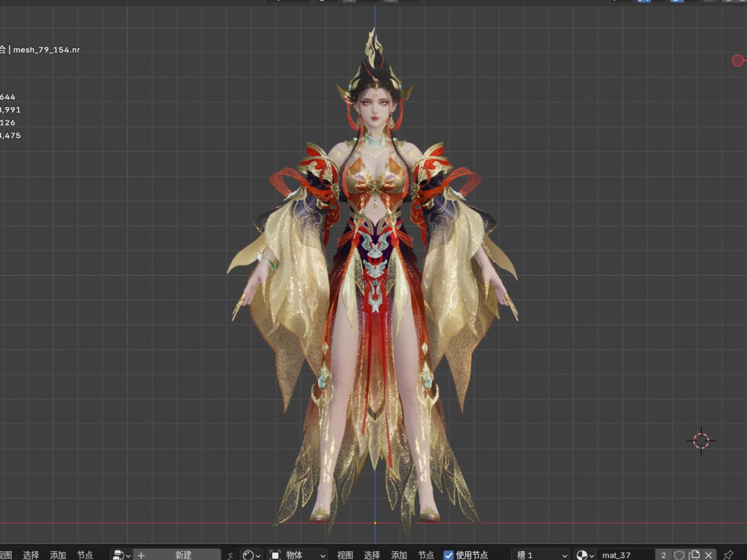747x560 pixels.
Task: Click the fake user shield icon
Action: pyautogui.click(x=679, y=555)
